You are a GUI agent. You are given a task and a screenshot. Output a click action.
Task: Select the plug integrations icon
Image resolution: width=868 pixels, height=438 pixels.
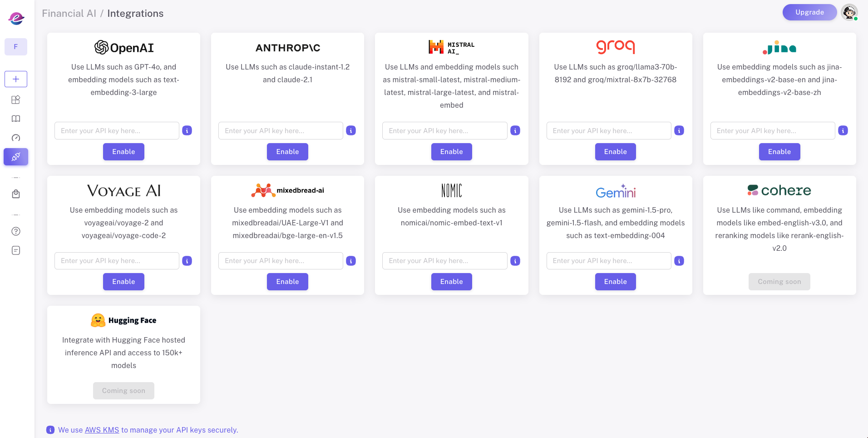pyautogui.click(x=16, y=157)
